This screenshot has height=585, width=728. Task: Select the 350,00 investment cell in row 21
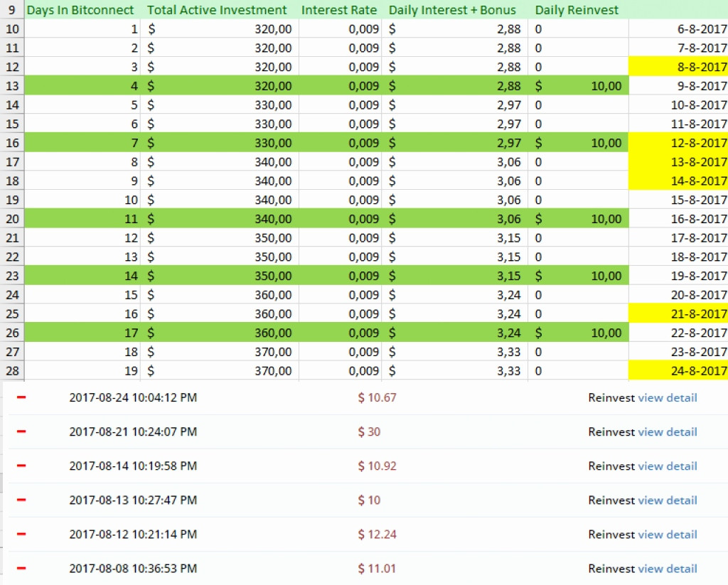tap(219, 237)
